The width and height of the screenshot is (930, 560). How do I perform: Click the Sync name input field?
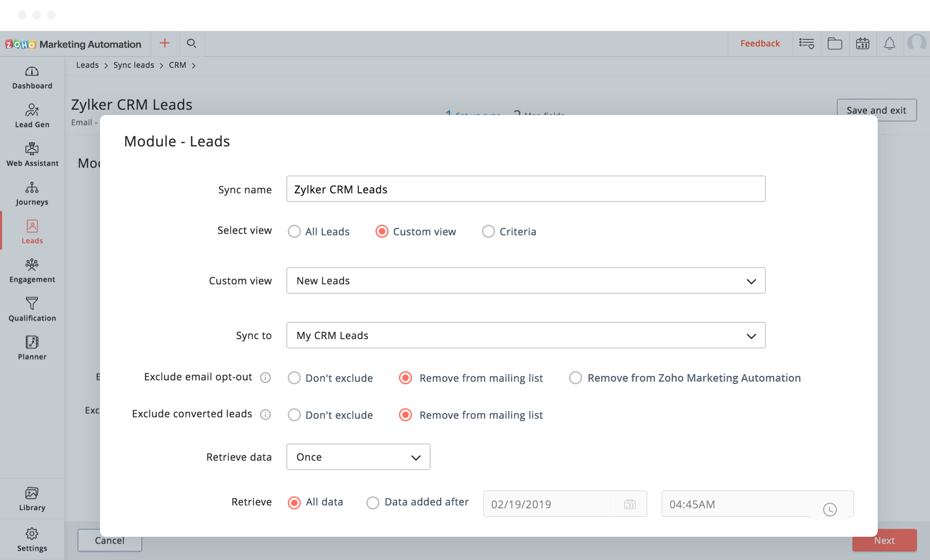pyautogui.click(x=525, y=189)
